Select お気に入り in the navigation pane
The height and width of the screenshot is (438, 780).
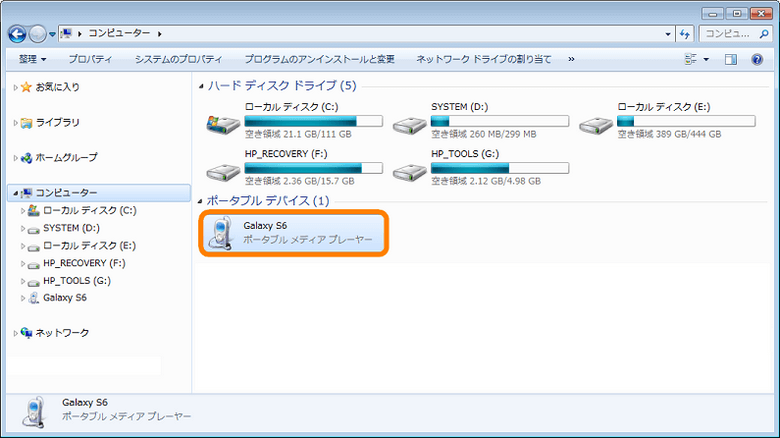pyautogui.click(x=57, y=87)
